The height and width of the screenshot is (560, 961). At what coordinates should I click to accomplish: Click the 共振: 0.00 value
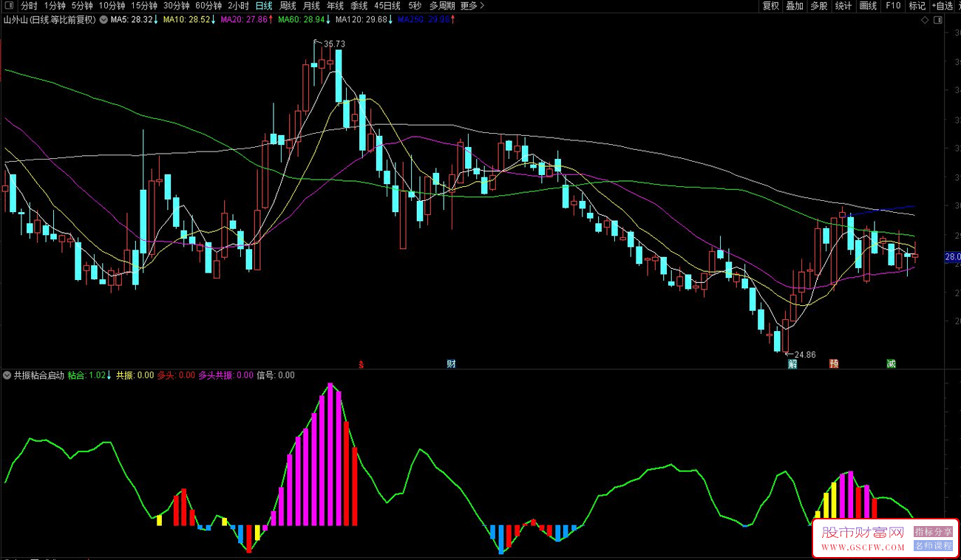pyautogui.click(x=135, y=375)
